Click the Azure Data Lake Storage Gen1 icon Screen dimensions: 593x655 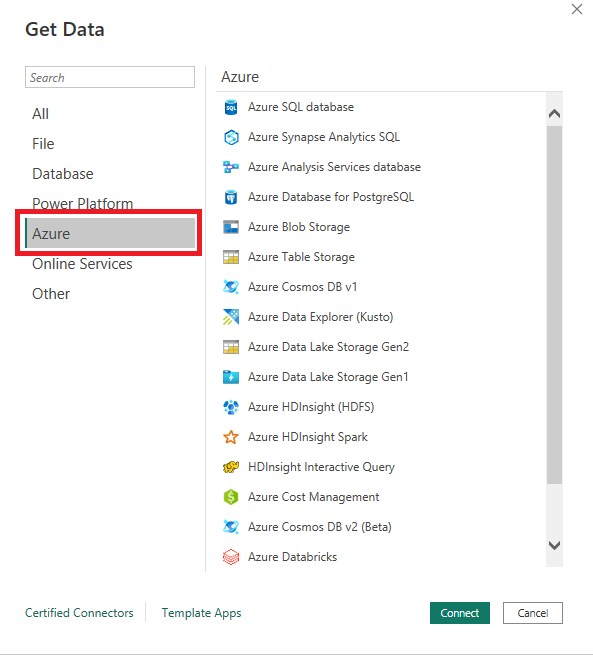231,377
